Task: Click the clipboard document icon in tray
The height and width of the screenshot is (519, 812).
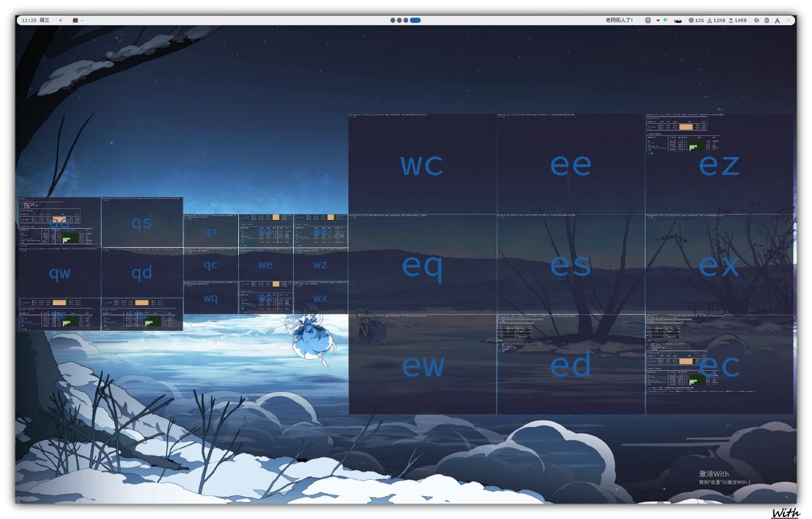Action: click(x=767, y=20)
